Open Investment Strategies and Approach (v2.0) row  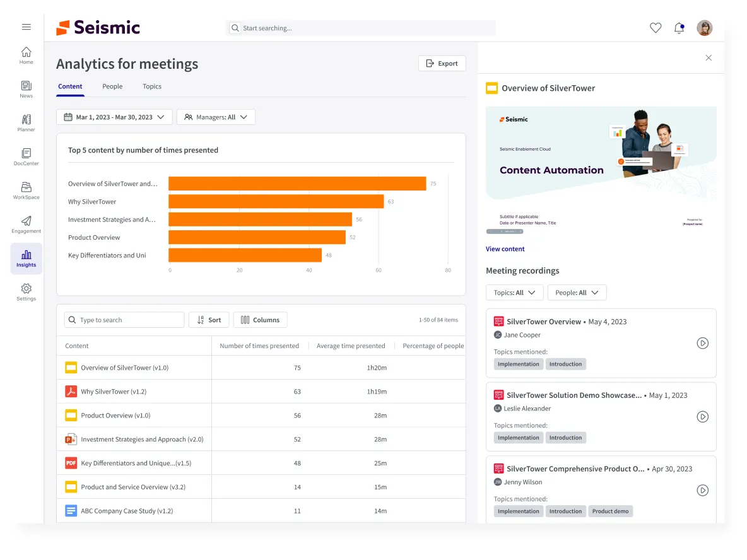(261, 439)
